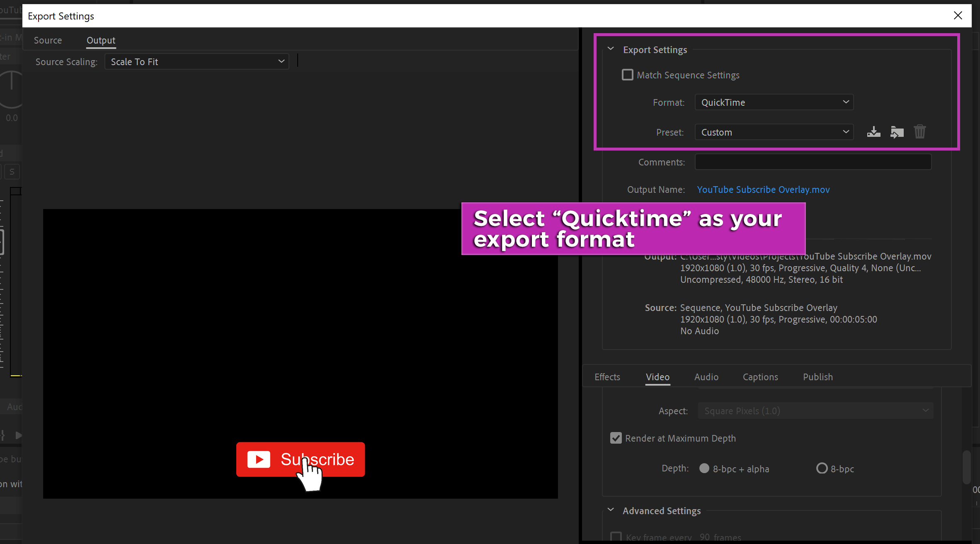This screenshot has height=544, width=980.
Task: Switch to the Effects tab
Action: 608,376
